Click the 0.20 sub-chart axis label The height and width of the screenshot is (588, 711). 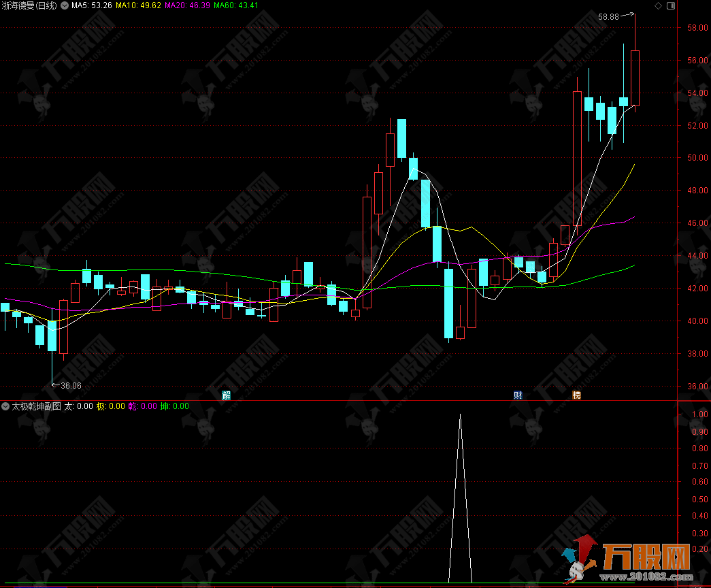[x=700, y=549]
